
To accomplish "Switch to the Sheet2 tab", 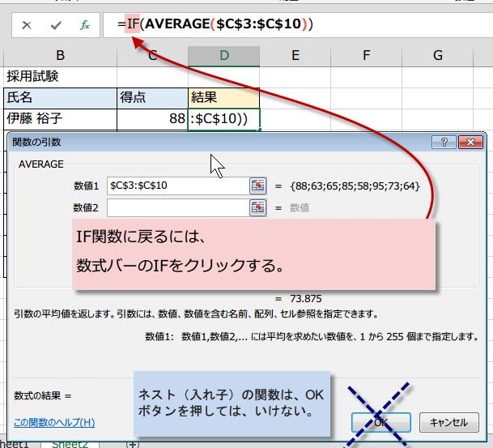I will tap(70, 444).
